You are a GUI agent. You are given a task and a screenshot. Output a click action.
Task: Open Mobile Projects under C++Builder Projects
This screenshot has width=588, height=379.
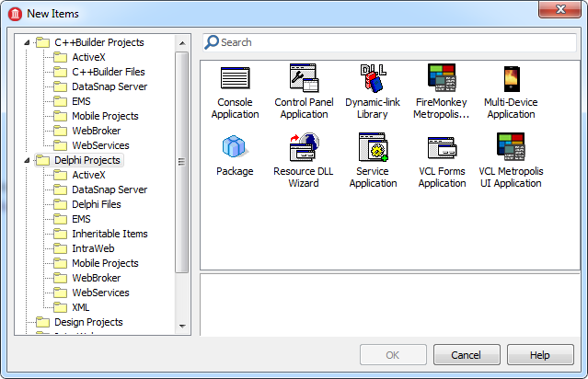[x=96, y=116]
